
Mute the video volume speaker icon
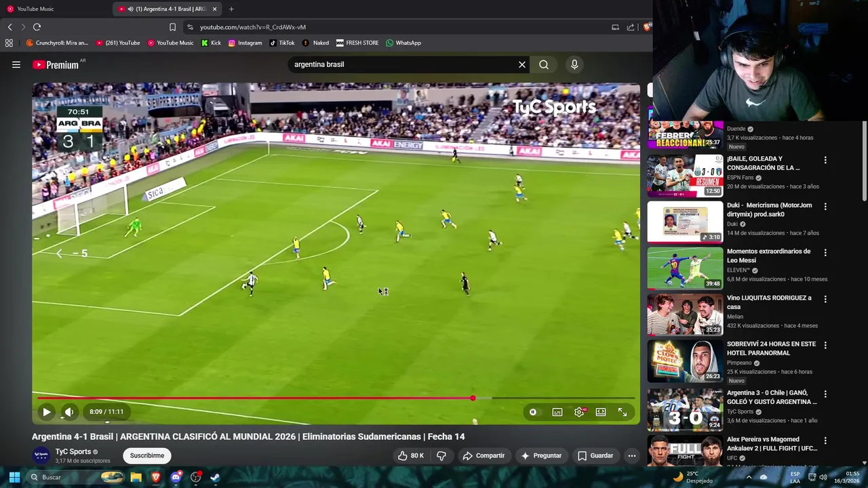68,411
